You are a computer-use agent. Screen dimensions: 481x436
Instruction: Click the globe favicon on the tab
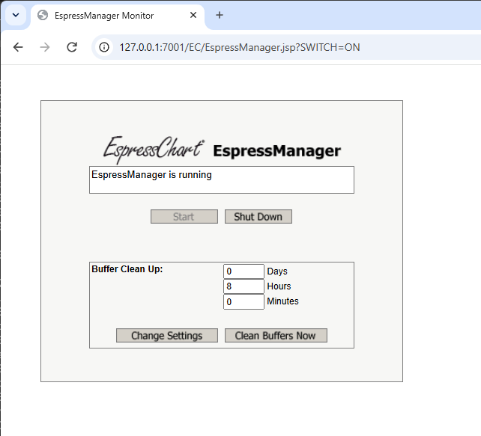point(43,15)
